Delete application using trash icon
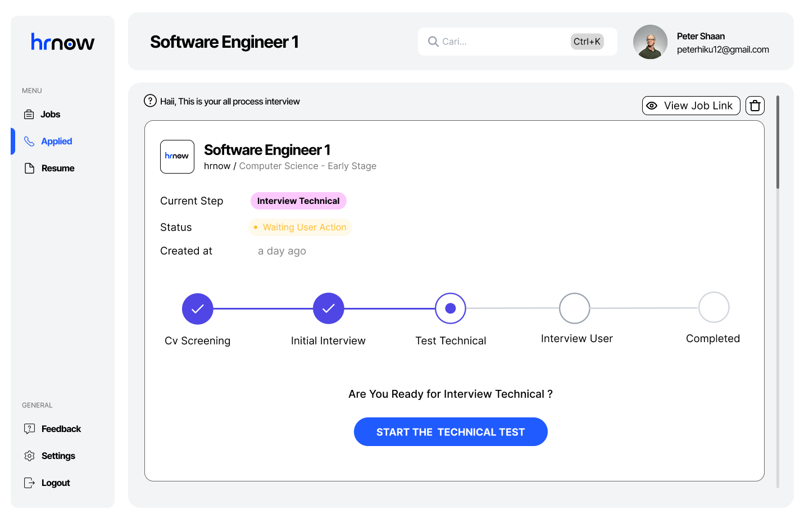The width and height of the screenshot is (809, 532). (755, 106)
